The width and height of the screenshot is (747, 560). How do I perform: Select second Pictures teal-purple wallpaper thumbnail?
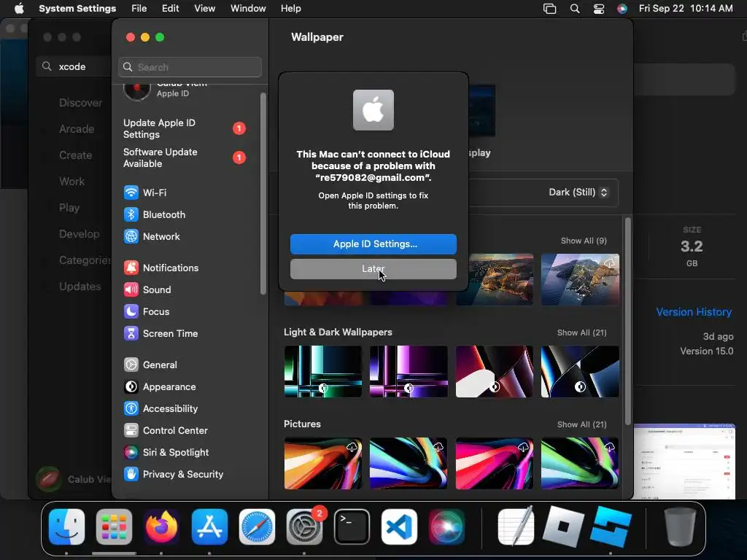(409, 464)
